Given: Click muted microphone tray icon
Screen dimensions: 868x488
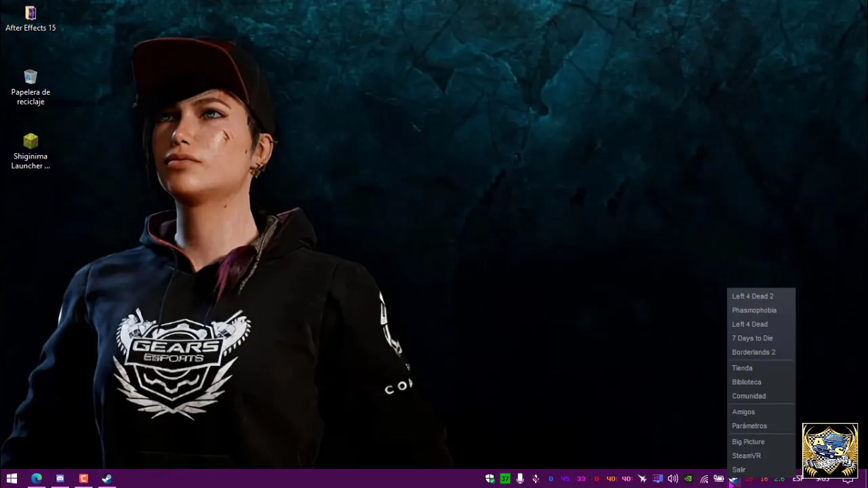Looking at the screenshot, I should tap(536, 479).
